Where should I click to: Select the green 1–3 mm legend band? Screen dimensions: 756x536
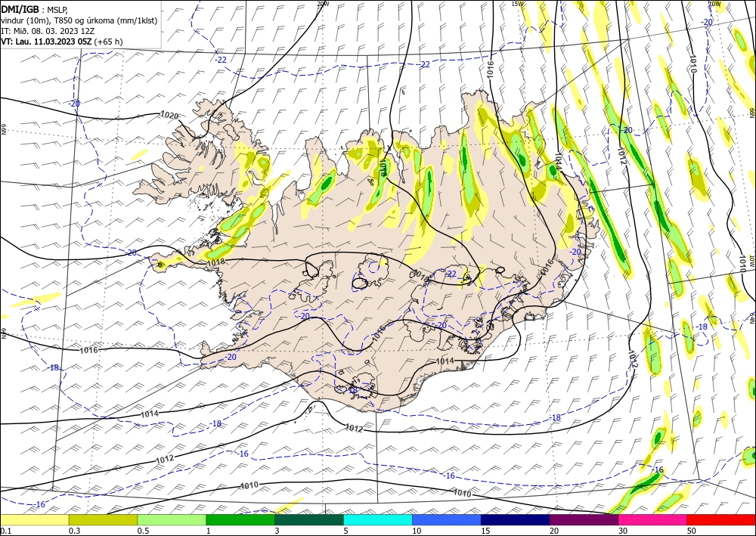(240, 519)
